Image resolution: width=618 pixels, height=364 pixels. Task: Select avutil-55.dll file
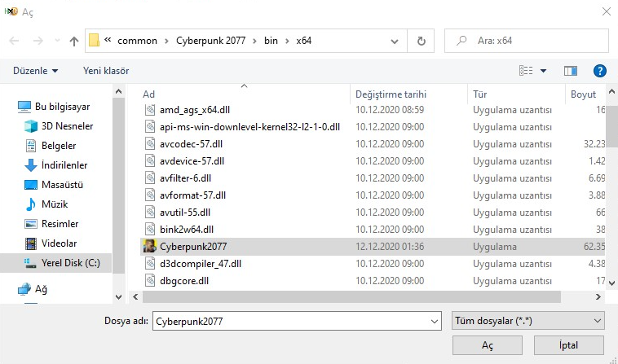pyautogui.click(x=185, y=213)
